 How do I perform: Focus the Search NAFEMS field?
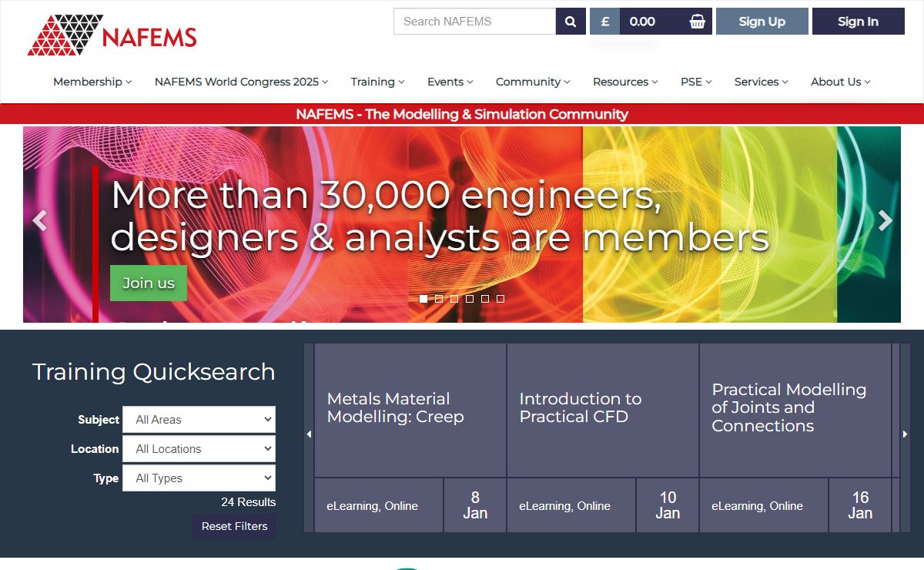coord(475,22)
